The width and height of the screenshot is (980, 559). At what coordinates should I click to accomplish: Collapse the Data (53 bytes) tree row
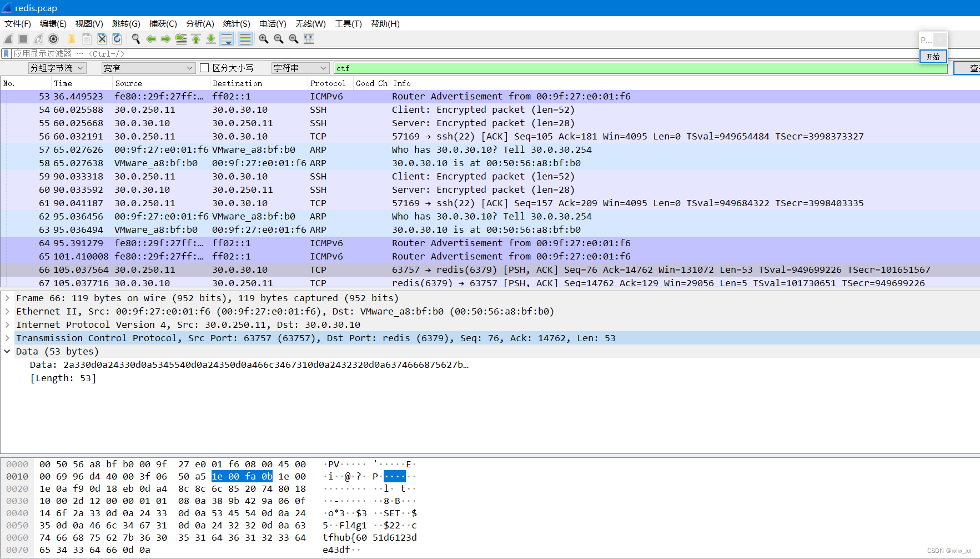(x=7, y=351)
